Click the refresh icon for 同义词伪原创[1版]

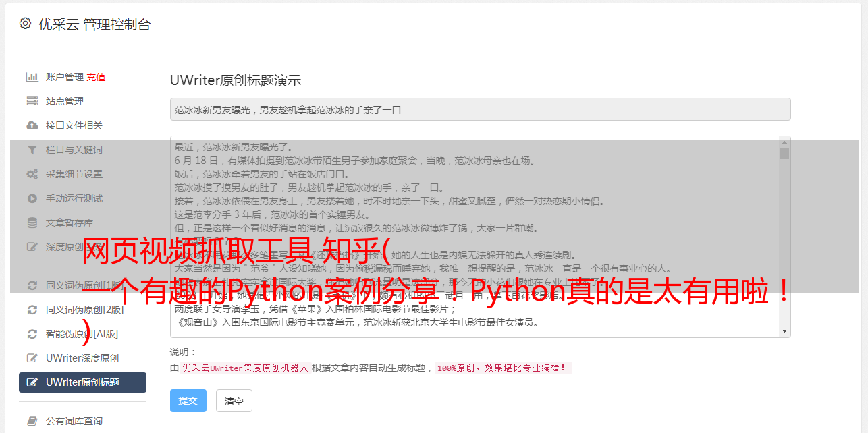[32, 285]
